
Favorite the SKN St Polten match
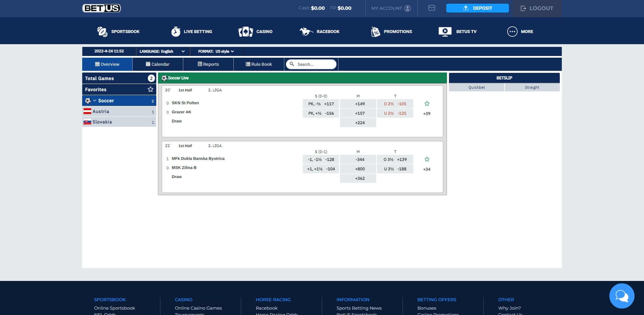pyautogui.click(x=427, y=104)
